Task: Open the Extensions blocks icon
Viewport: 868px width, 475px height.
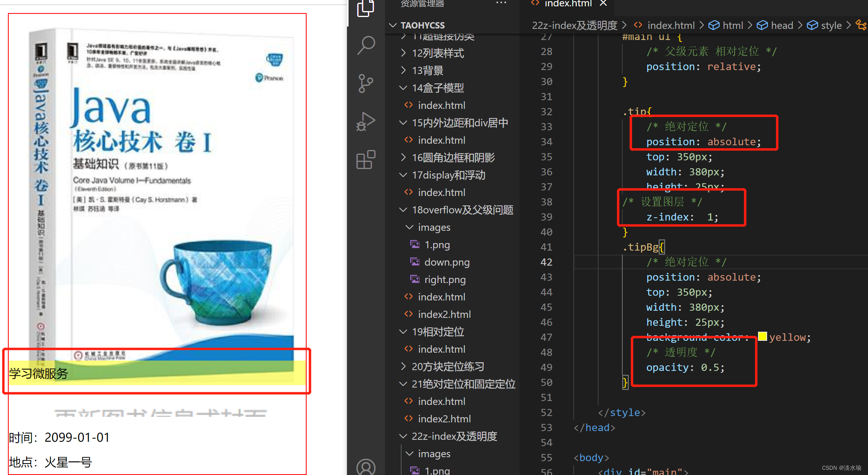Action: click(x=366, y=160)
